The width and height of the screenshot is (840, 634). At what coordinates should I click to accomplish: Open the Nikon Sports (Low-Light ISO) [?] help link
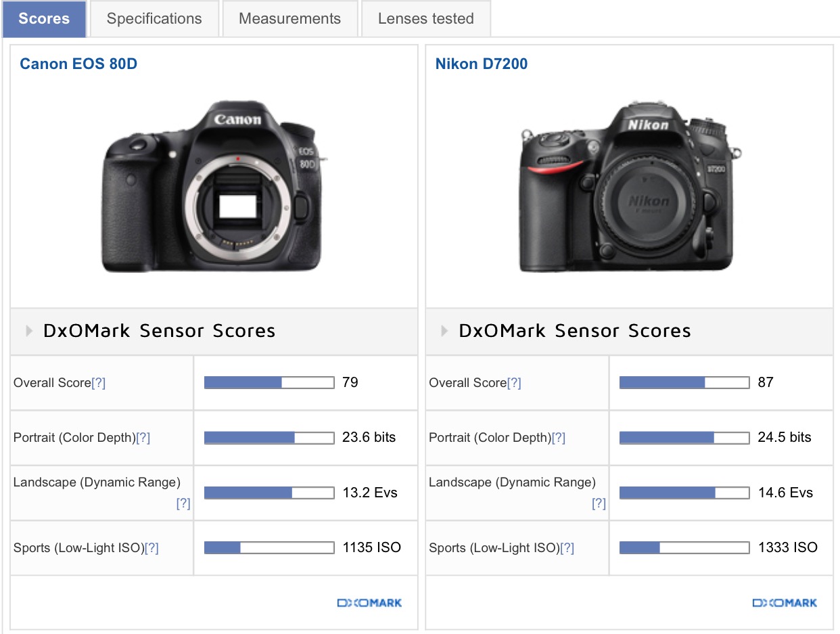pos(567,548)
